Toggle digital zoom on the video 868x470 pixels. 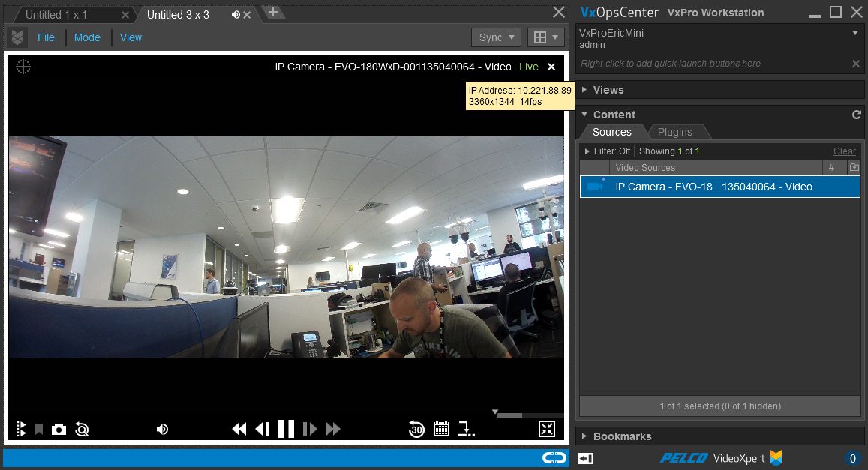[x=81, y=429]
